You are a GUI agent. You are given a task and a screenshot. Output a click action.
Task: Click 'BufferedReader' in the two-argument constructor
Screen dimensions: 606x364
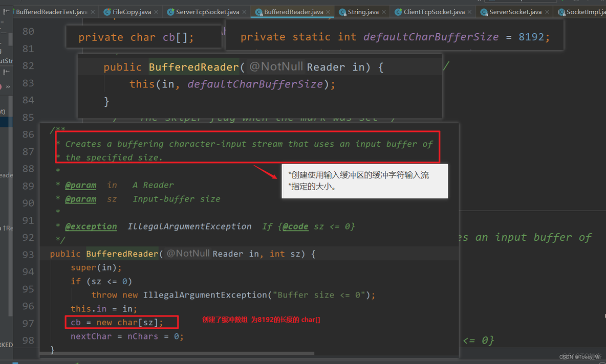[122, 254]
